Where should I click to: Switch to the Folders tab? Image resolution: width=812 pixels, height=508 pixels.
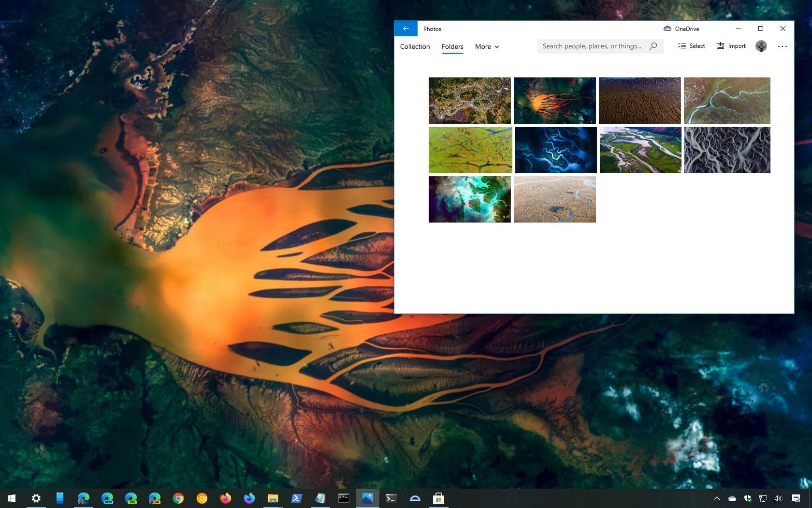click(x=452, y=46)
